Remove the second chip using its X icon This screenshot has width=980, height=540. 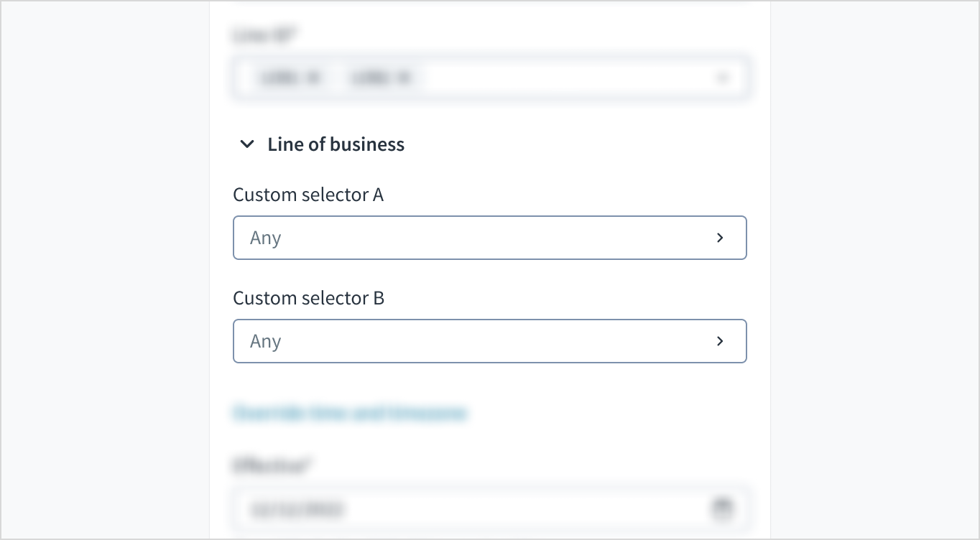click(404, 78)
